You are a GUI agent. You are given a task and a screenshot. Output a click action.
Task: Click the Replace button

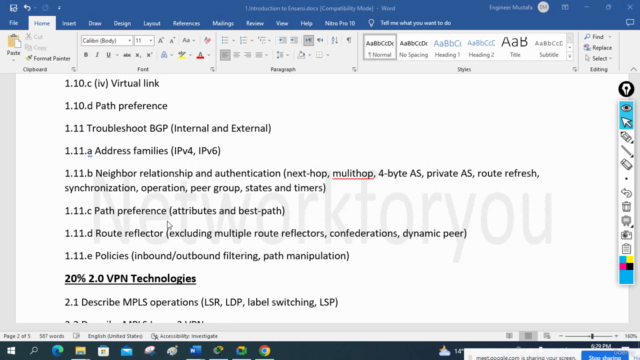pyautogui.click(x=598, y=48)
